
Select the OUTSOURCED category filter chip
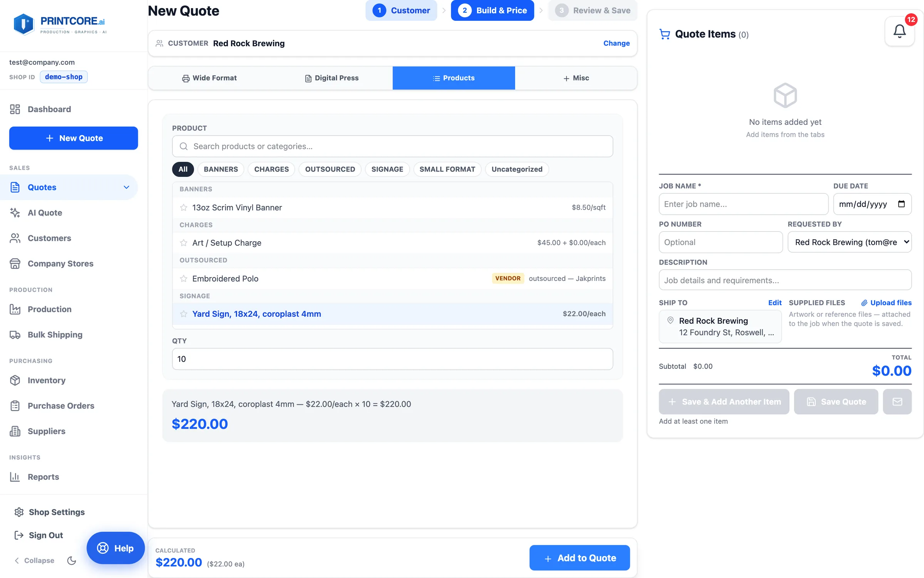(330, 169)
